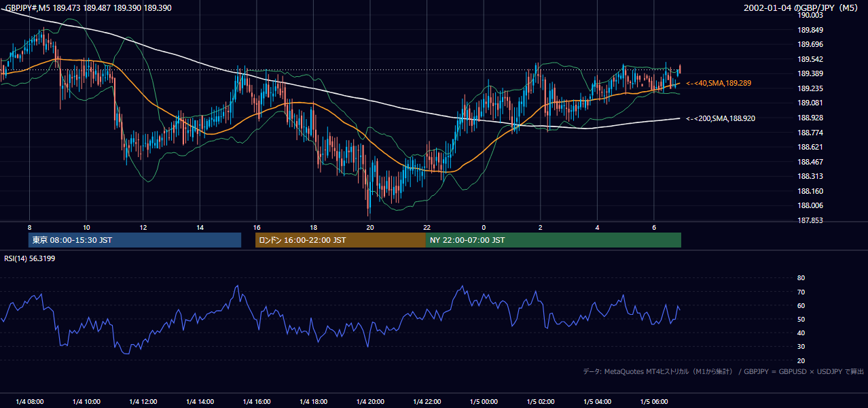Click the price level 189.696
Screen dimensions: 868x408
tap(811, 44)
